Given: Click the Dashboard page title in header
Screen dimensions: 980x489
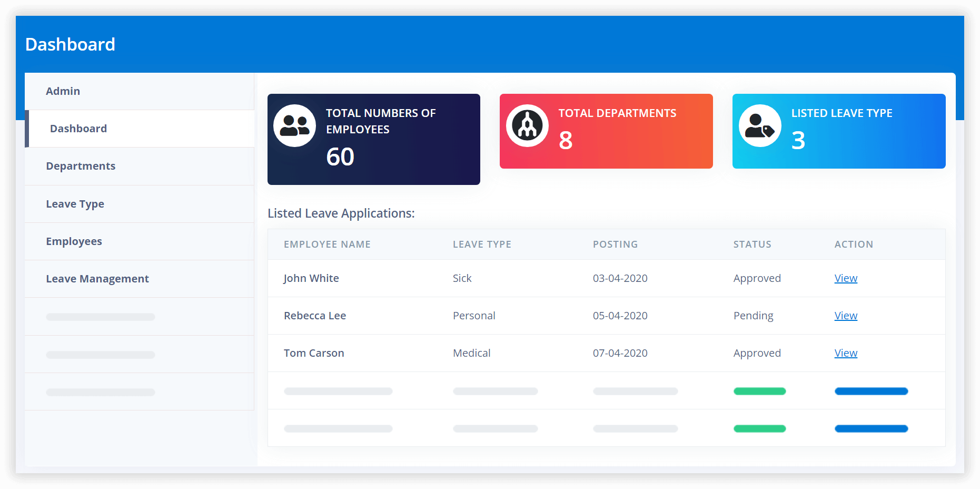Looking at the screenshot, I should pyautogui.click(x=70, y=44).
